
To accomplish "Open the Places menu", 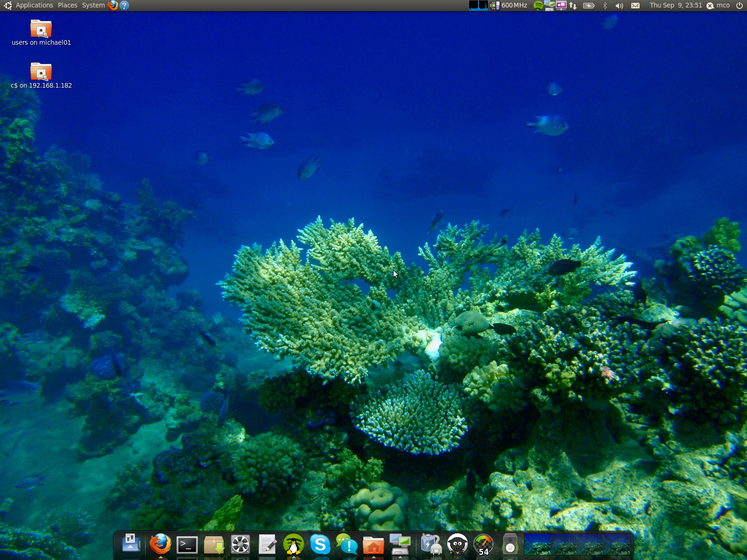I will click(x=68, y=5).
